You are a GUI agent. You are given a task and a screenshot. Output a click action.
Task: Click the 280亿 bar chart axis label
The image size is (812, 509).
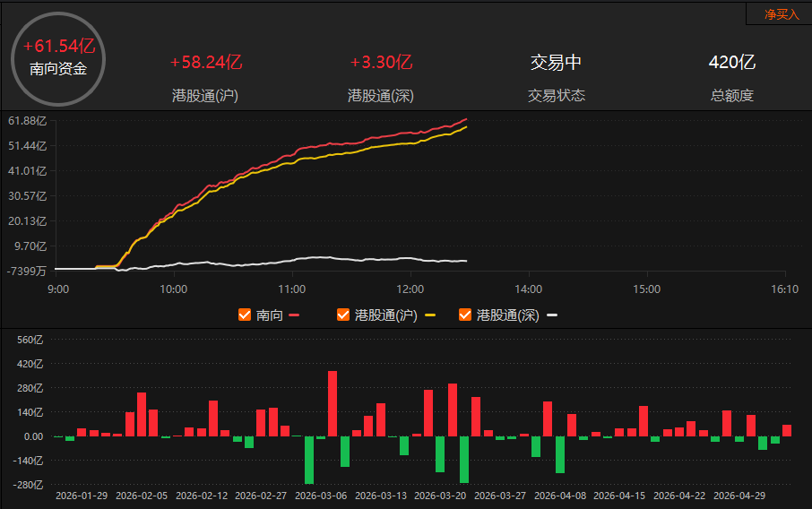tap(30, 388)
